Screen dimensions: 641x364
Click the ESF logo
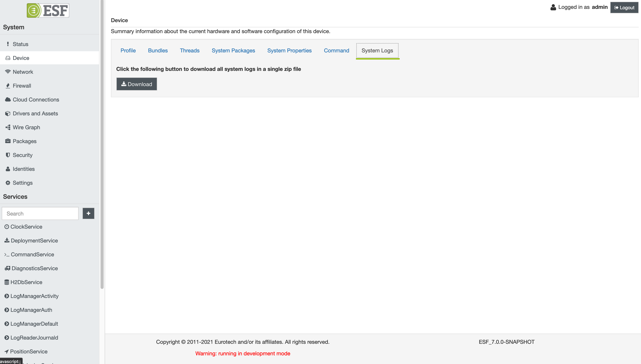(48, 11)
